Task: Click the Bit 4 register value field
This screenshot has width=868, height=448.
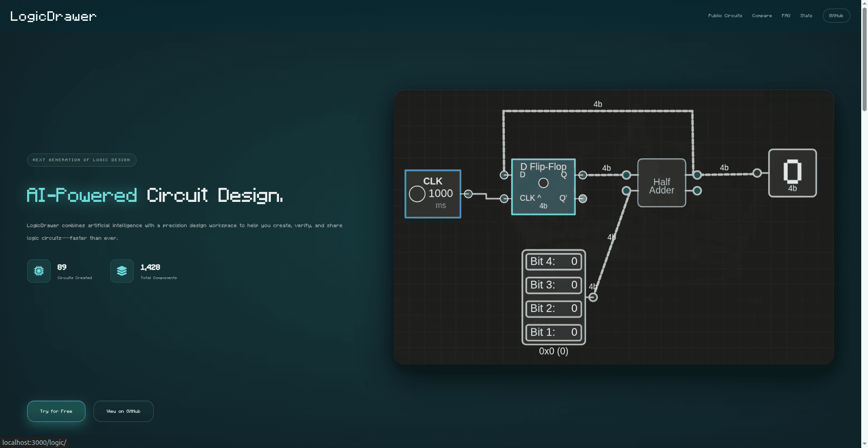Action: [553, 261]
